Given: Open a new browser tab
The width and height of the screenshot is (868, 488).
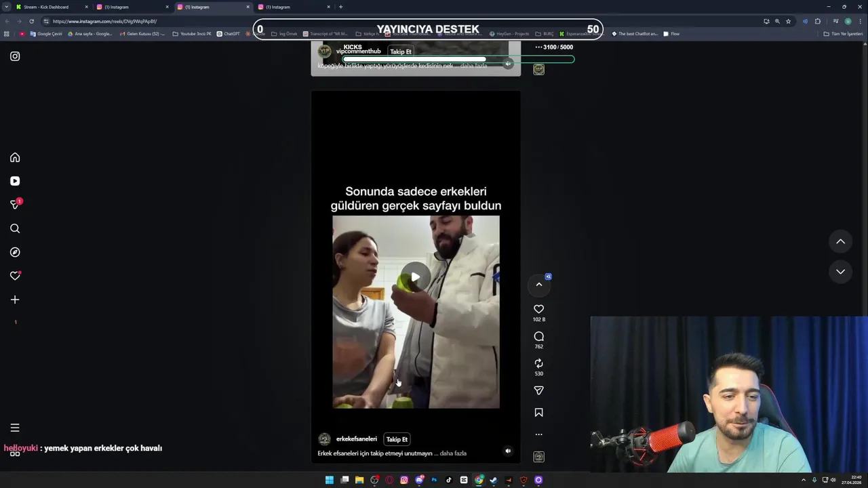Looking at the screenshot, I should (x=340, y=7).
